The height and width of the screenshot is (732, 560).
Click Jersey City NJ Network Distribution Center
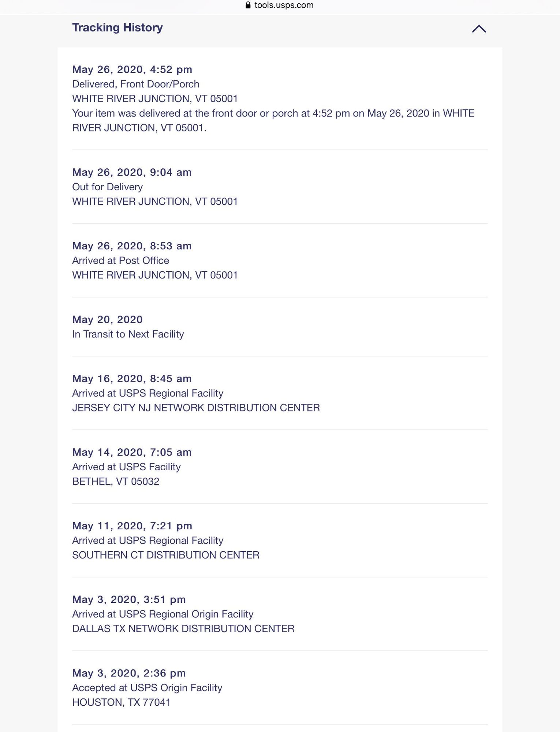pyautogui.click(x=196, y=408)
